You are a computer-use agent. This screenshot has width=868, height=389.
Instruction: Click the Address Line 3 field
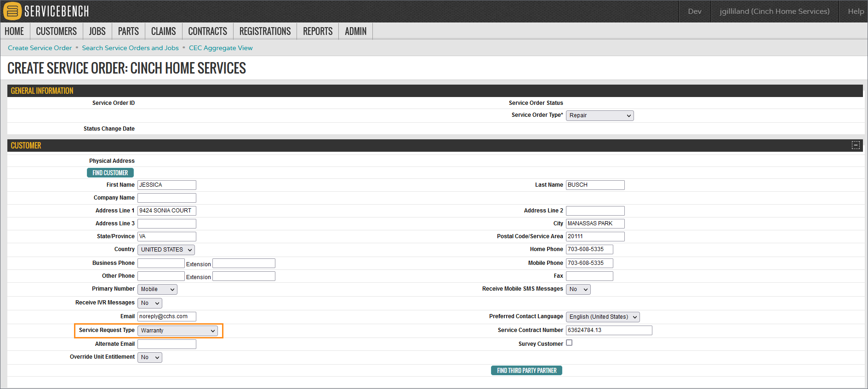[167, 223]
